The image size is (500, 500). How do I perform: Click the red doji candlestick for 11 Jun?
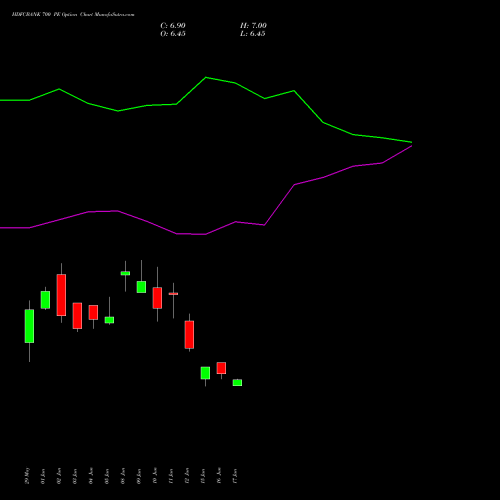(x=173, y=294)
